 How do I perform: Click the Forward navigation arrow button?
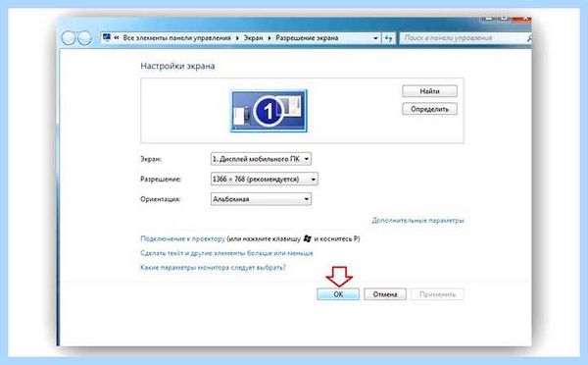(x=84, y=38)
